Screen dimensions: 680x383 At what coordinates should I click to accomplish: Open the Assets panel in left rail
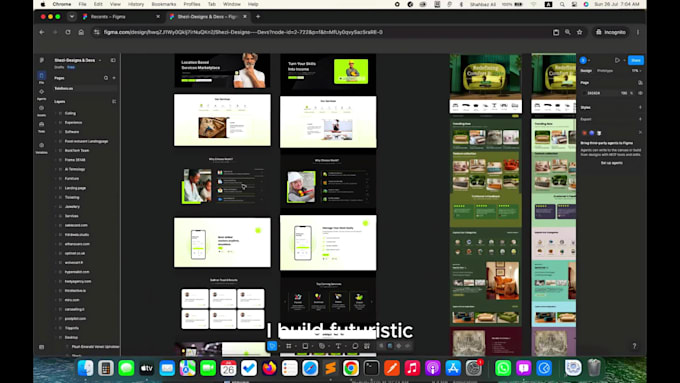42,110
